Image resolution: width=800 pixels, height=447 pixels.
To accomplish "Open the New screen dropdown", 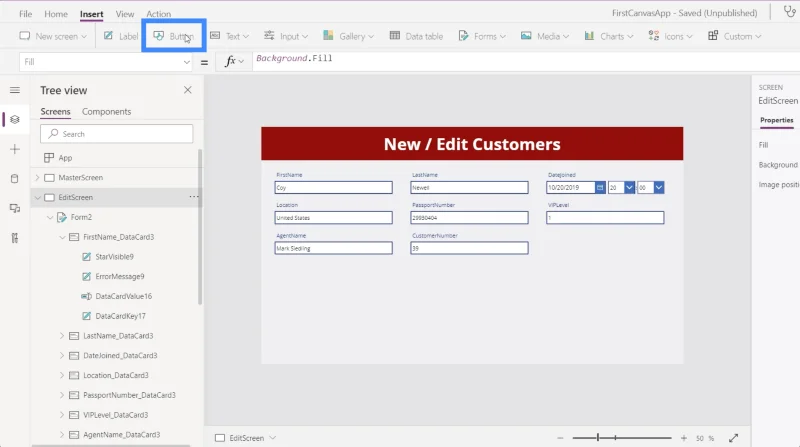I will (x=53, y=36).
